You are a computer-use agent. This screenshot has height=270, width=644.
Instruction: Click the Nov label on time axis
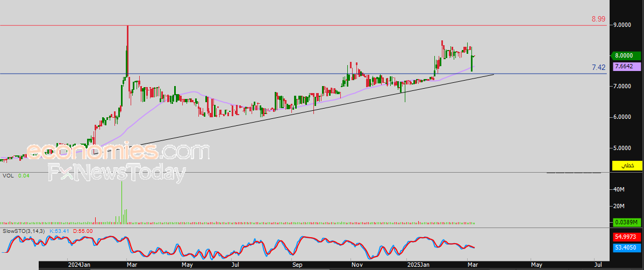point(356,265)
